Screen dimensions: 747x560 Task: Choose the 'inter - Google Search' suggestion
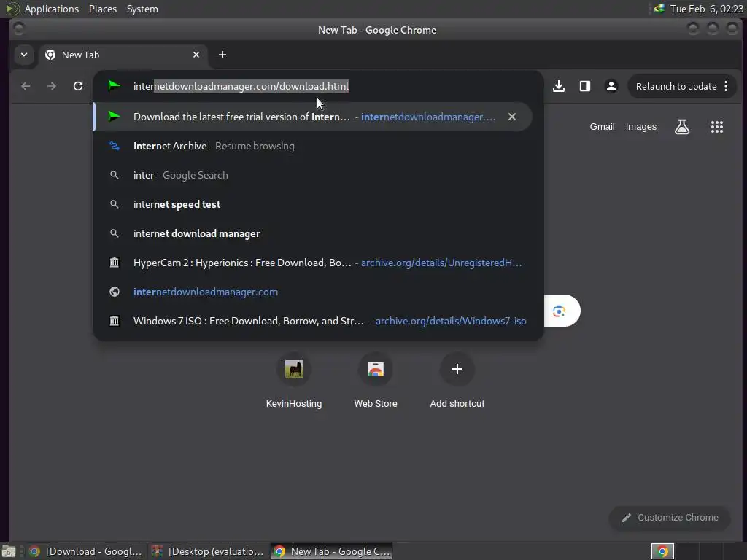pos(312,175)
